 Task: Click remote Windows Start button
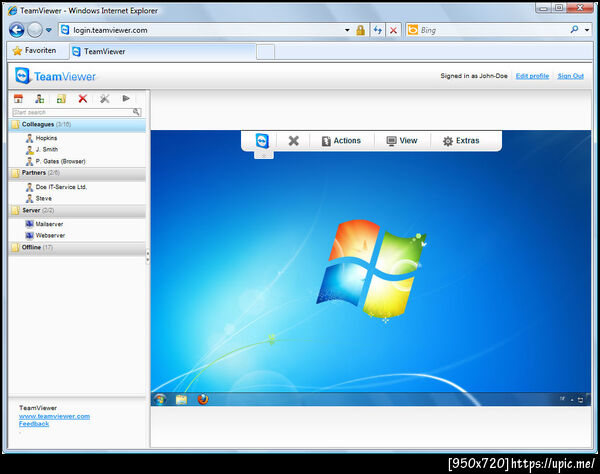160,399
